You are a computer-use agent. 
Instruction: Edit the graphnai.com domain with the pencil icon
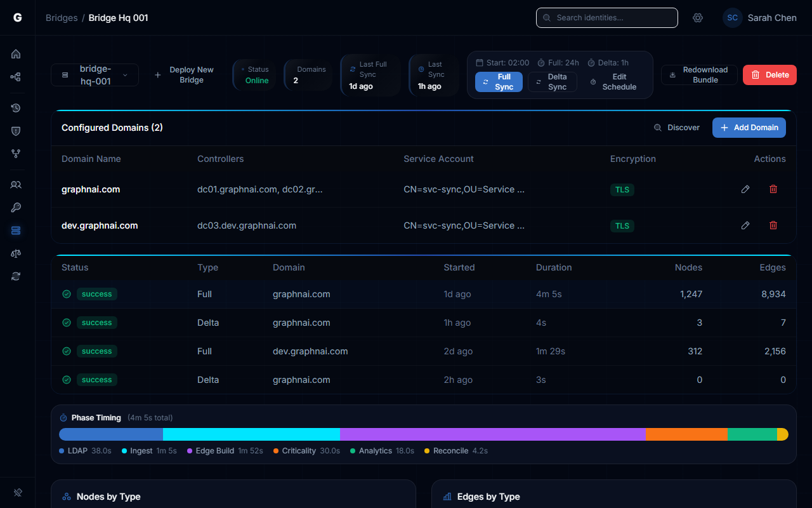(x=745, y=189)
